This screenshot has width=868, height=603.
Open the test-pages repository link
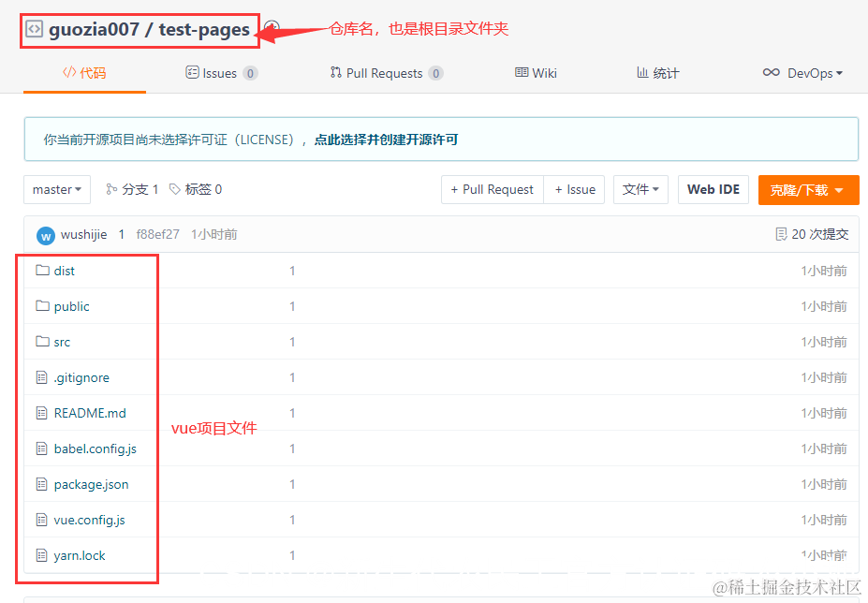[204, 30]
